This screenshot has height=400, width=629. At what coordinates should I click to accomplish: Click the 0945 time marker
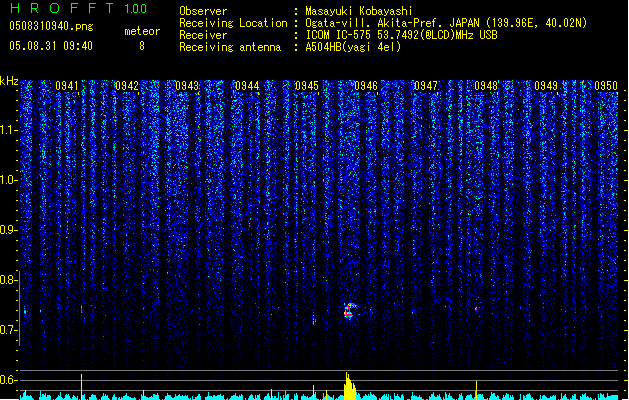[306, 86]
